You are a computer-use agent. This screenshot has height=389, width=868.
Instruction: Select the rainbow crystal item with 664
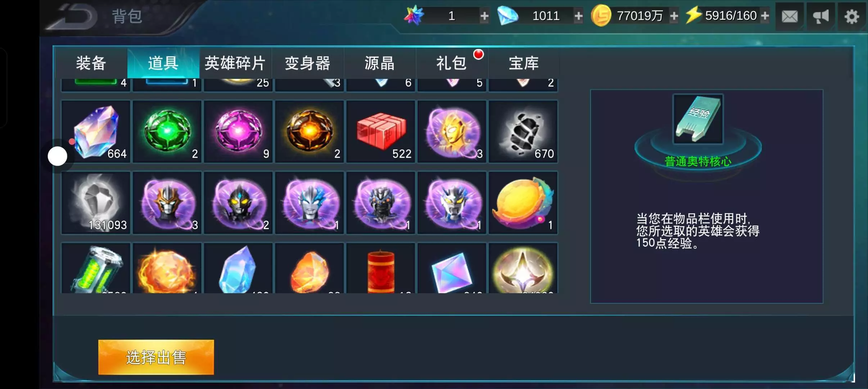96,131
